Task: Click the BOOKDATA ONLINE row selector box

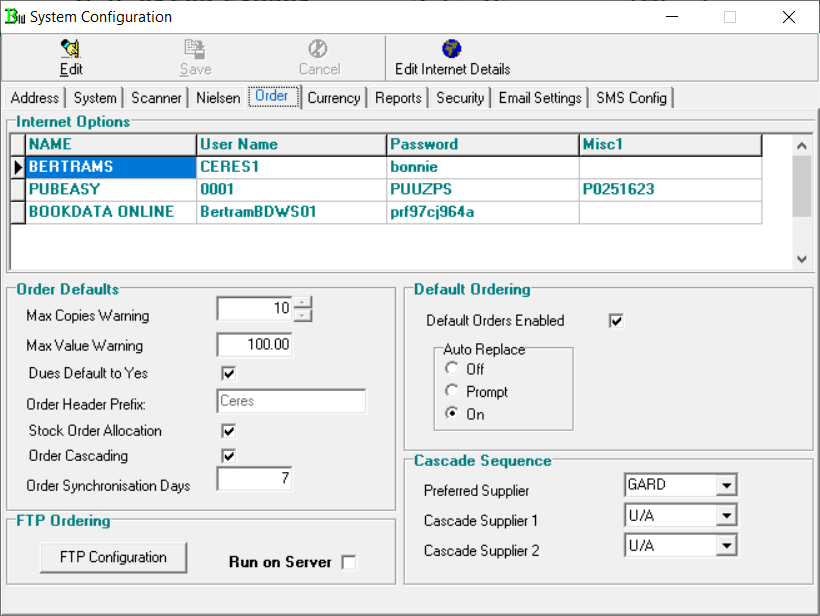Action: 18,212
